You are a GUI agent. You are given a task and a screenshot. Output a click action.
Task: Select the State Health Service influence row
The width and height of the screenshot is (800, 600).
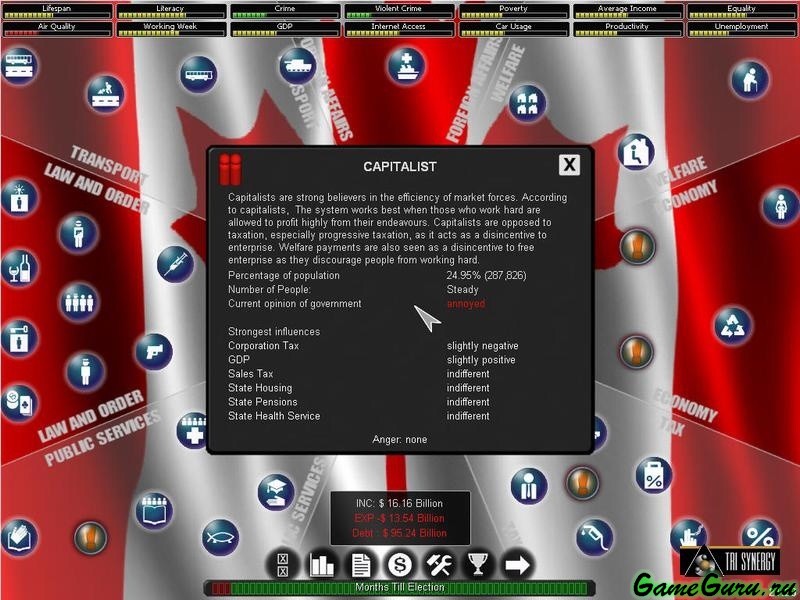pos(359,416)
